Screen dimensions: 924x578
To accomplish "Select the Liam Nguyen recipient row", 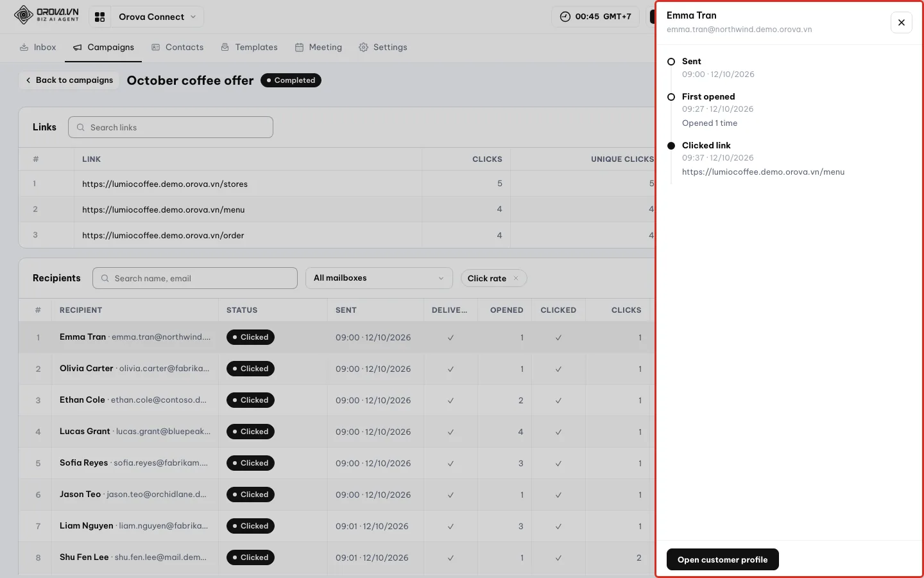I will click(x=336, y=526).
